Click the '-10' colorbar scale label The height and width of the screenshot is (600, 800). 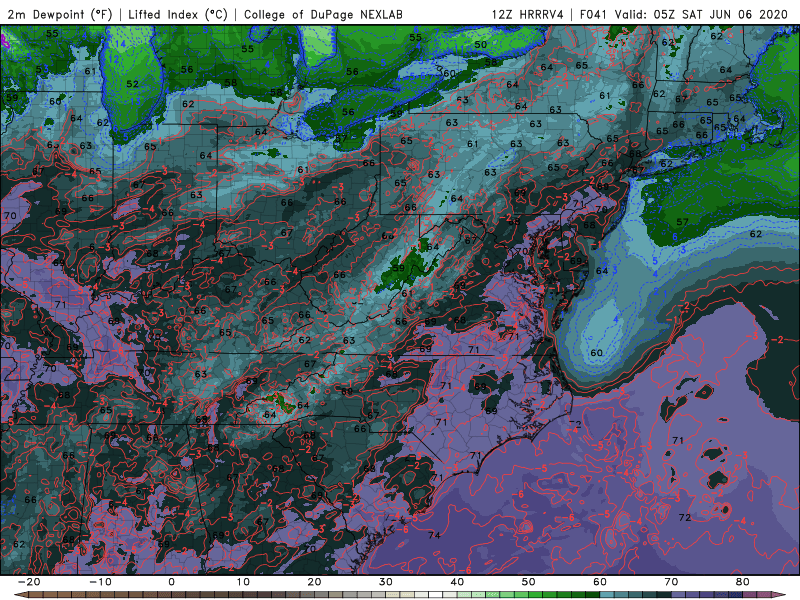pos(100,582)
